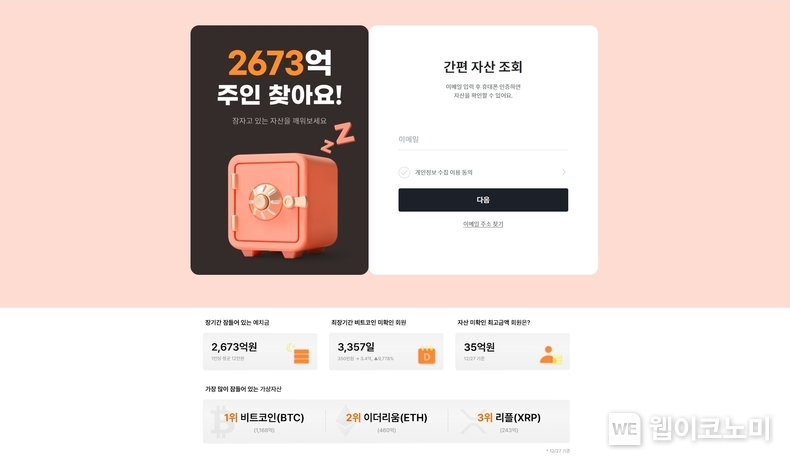Select 3위 리플(XRP) ranking item

point(509,422)
